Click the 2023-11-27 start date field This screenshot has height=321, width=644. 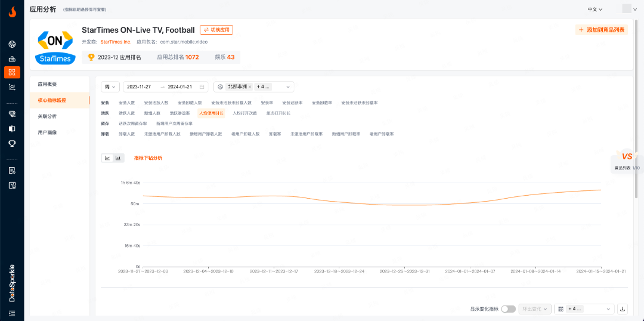click(140, 87)
